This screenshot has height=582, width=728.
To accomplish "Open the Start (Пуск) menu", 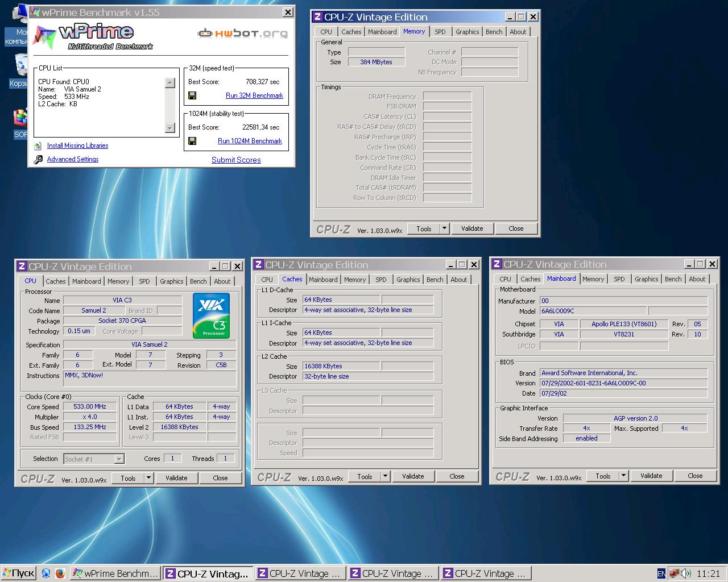I will point(19,573).
